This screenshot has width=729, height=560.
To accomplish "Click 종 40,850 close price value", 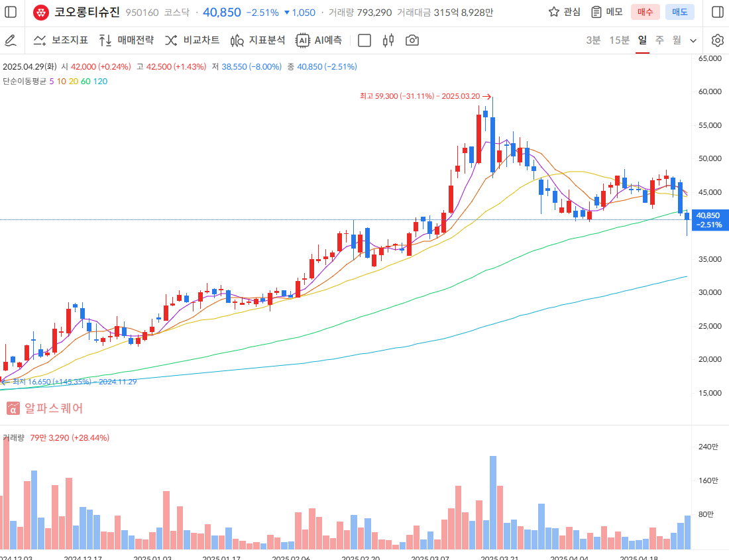I will coord(322,67).
